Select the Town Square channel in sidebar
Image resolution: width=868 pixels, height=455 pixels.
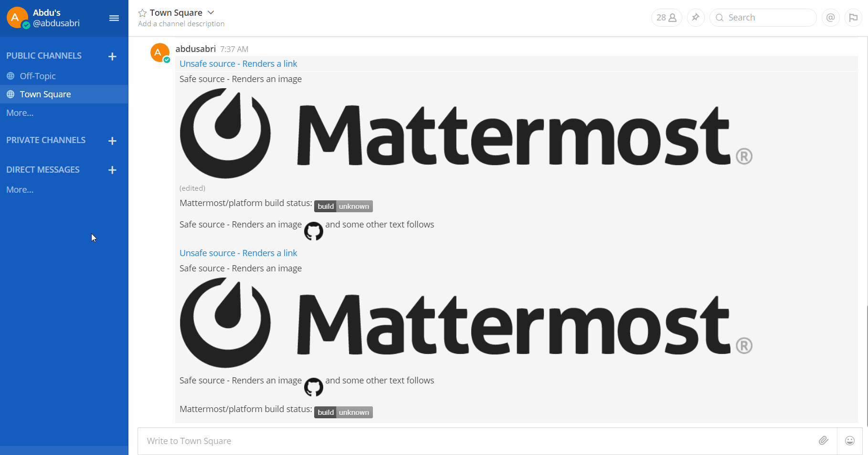[64, 94]
